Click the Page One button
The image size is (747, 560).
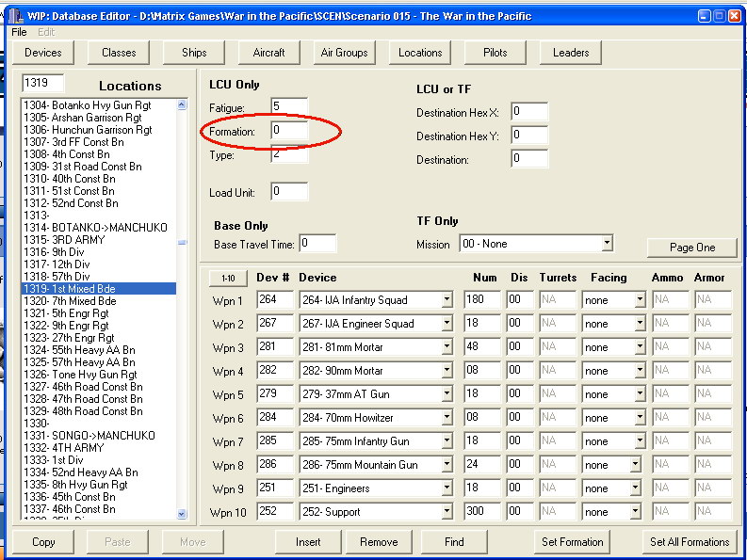(692, 248)
